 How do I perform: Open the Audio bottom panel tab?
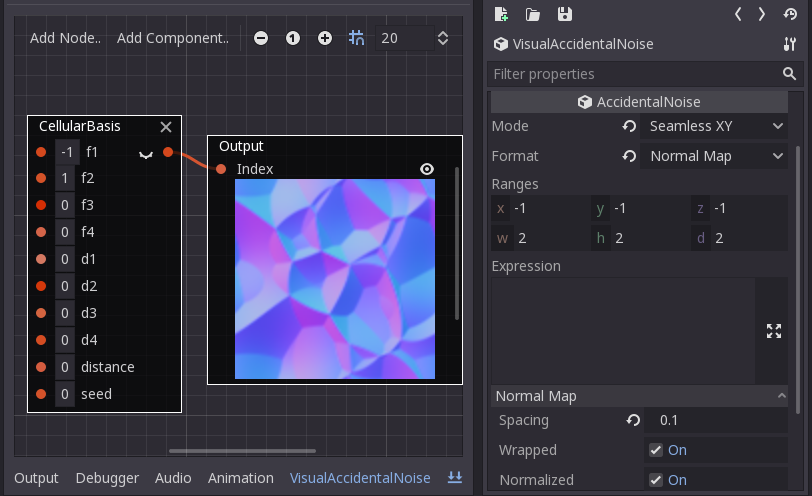[173, 478]
